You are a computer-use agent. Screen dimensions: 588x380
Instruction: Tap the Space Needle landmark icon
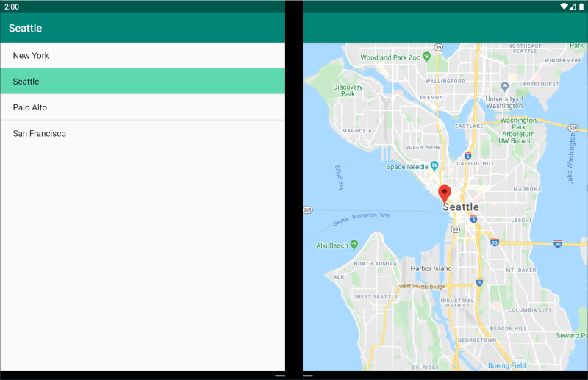[434, 165]
